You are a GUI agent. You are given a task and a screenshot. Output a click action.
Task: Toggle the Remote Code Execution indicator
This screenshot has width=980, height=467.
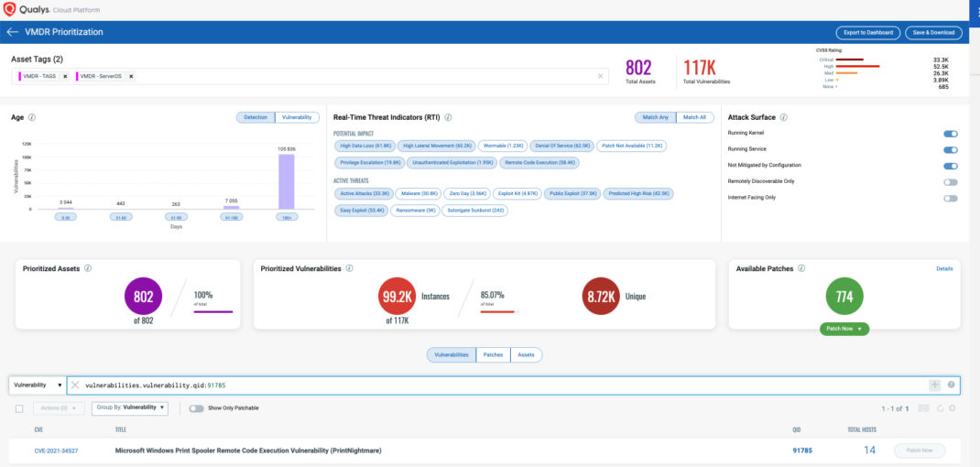pyautogui.click(x=539, y=163)
